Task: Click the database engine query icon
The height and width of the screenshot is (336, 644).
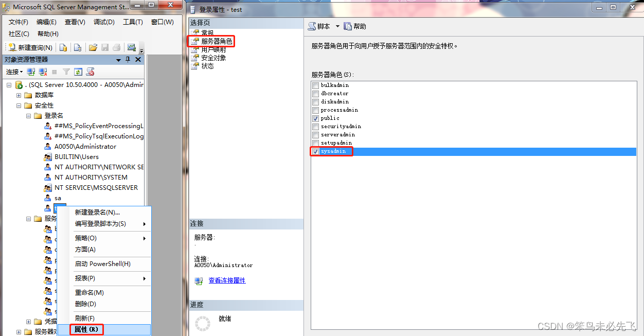Action: (x=63, y=47)
